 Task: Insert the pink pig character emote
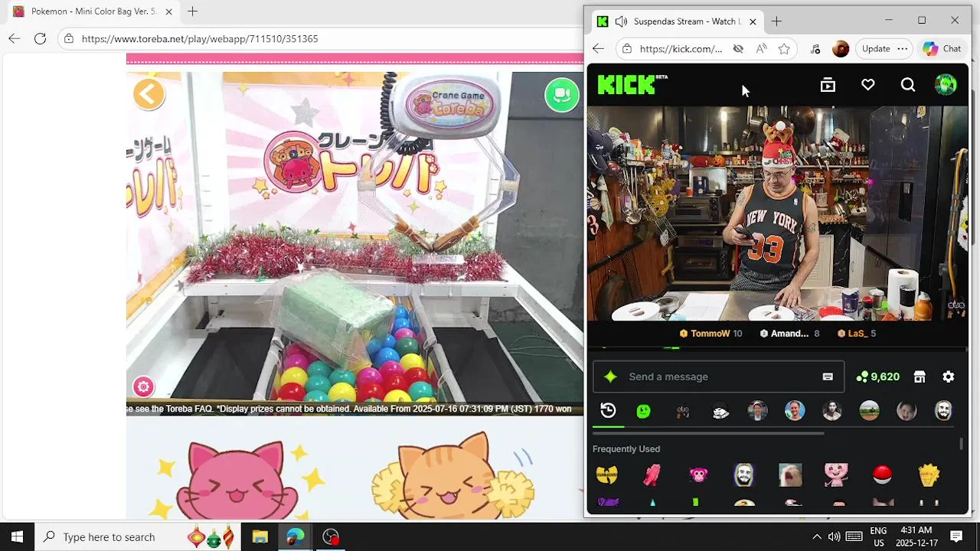pyautogui.click(x=836, y=475)
